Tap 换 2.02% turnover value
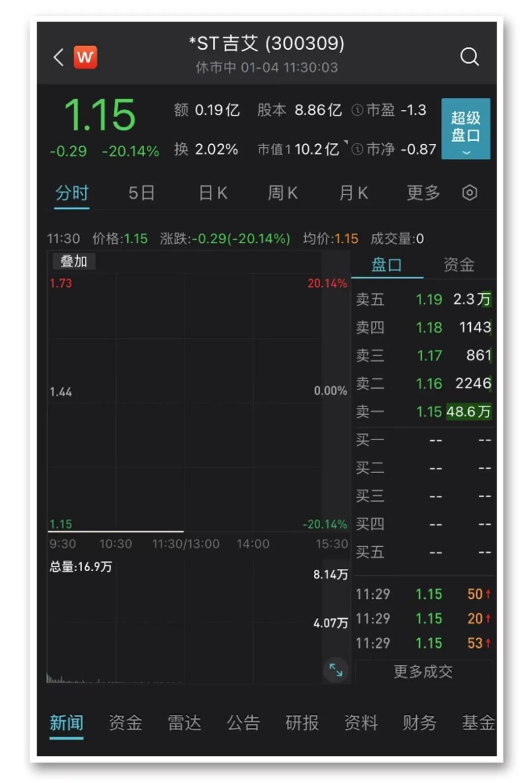 click(x=206, y=149)
